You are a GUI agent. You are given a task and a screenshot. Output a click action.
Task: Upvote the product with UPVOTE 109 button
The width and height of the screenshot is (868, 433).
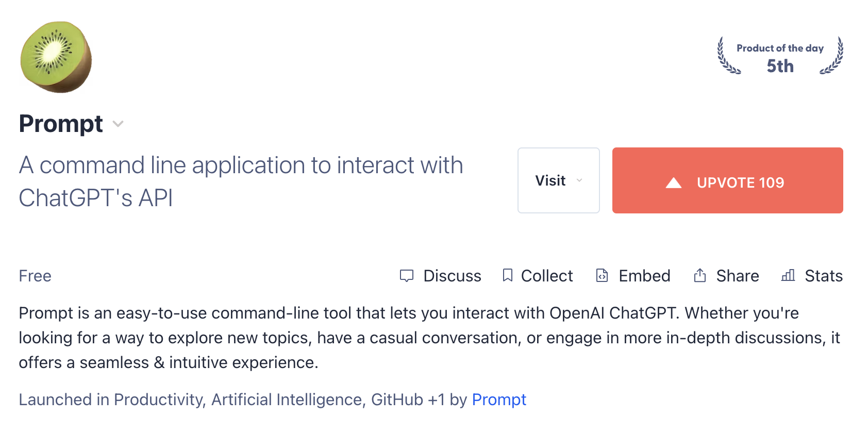(x=727, y=180)
